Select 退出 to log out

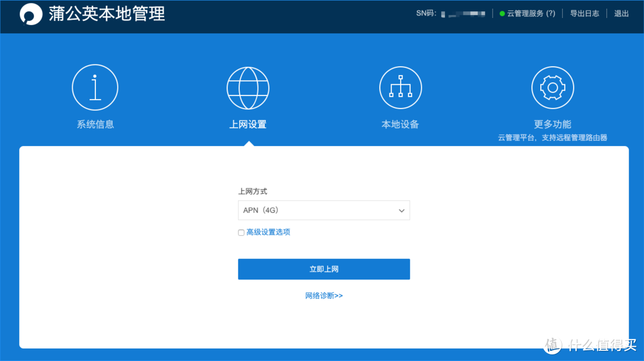click(621, 13)
